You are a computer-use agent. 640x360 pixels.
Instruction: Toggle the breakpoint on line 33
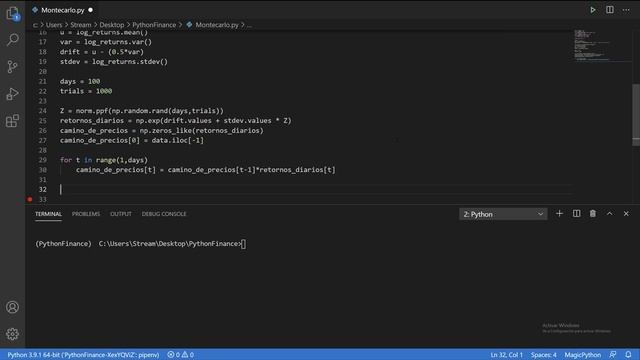tap(30, 199)
